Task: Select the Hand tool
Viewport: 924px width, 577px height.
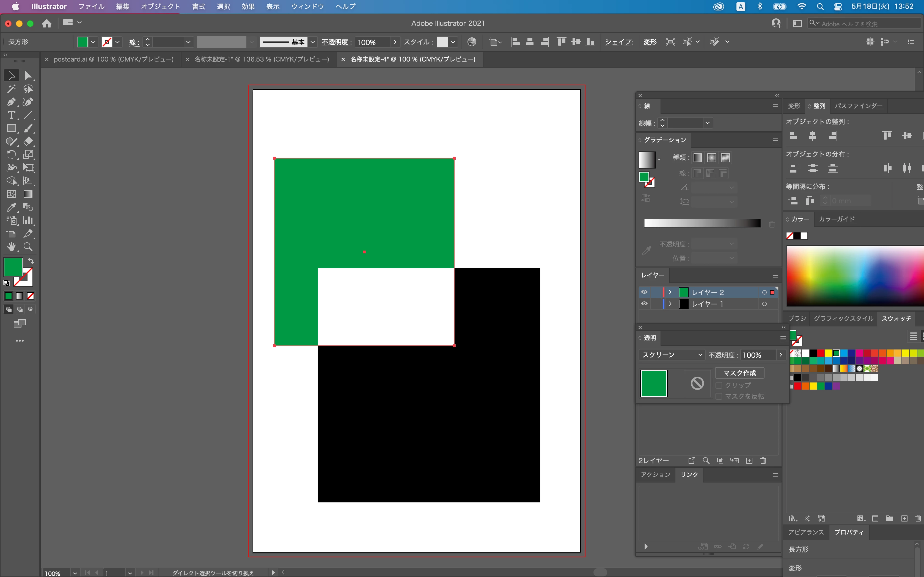Action: click(x=11, y=247)
